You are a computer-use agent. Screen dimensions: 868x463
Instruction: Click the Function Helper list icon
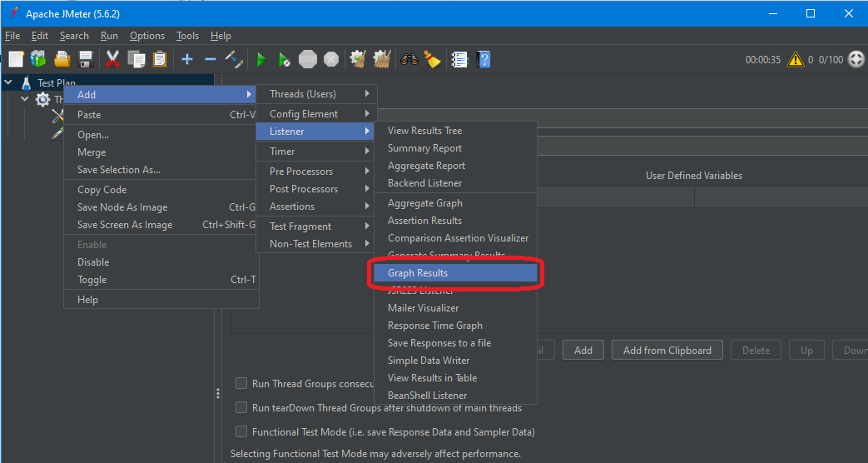459,59
